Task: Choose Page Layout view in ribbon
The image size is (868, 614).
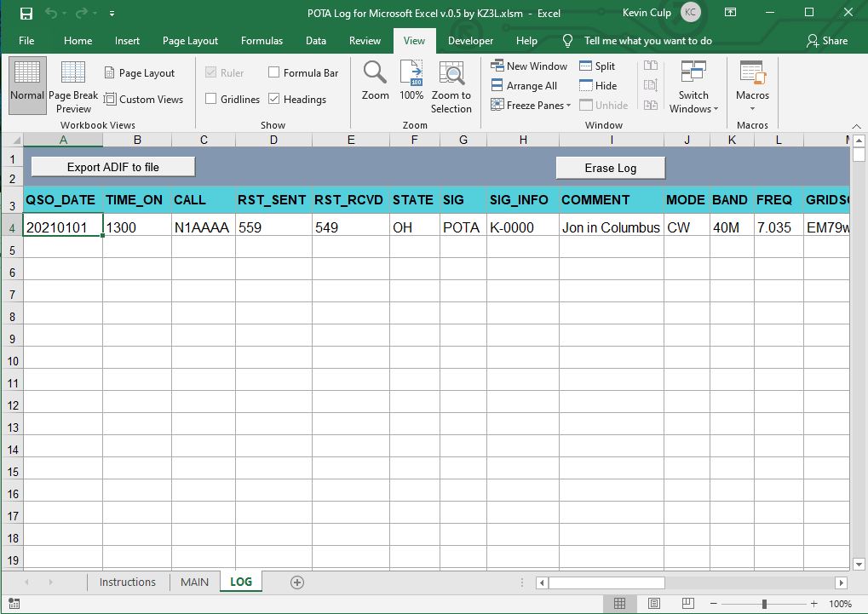Action: coord(140,73)
